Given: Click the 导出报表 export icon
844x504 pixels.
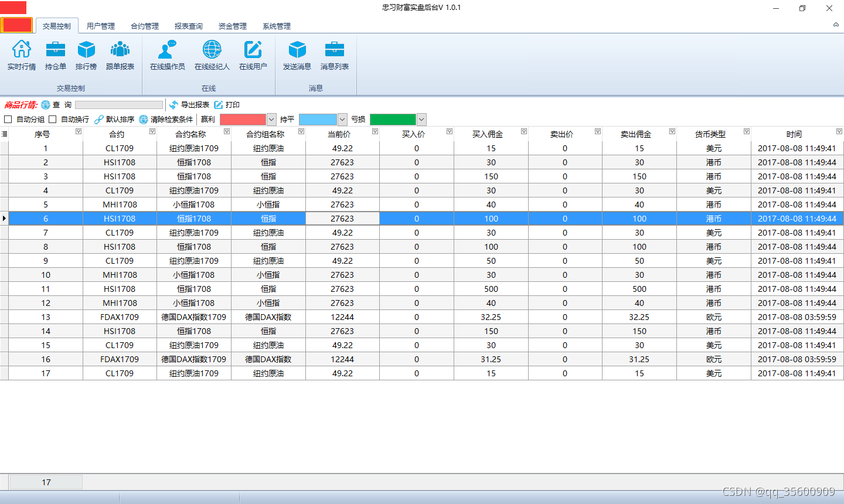Looking at the screenshot, I should click(x=173, y=105).
